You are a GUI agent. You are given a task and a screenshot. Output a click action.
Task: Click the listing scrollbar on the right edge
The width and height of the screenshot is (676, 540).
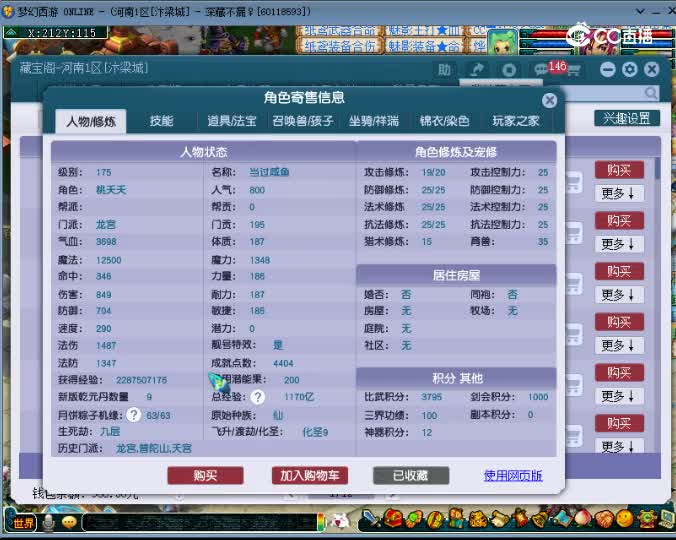click(657, 168)
